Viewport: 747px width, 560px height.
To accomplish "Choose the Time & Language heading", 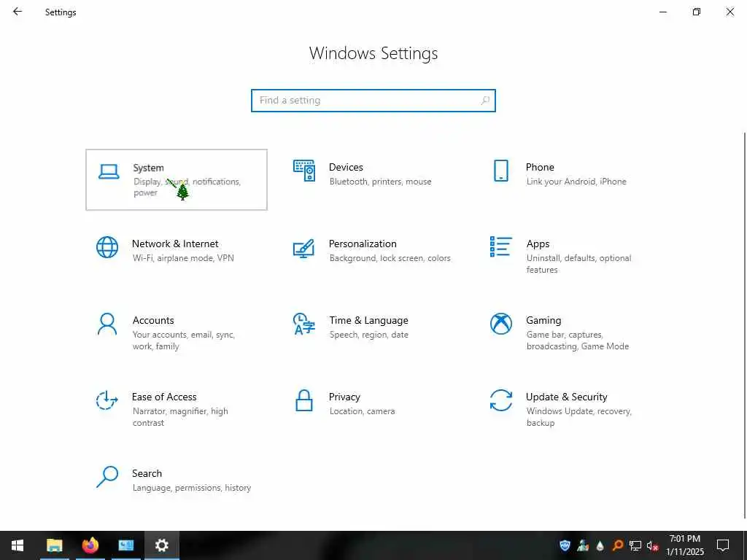I will 368,321.
